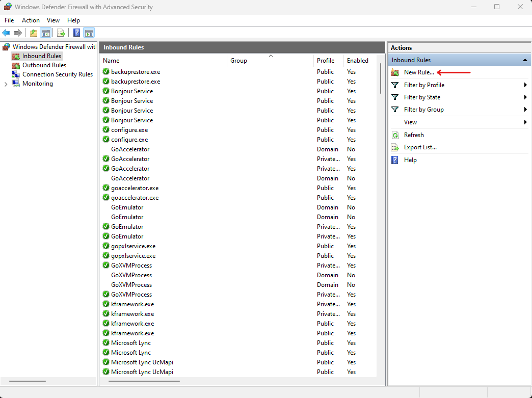Click the Monitoring tree icon
The height and width of the screenshot is (398, 532).
pos(16,84)
